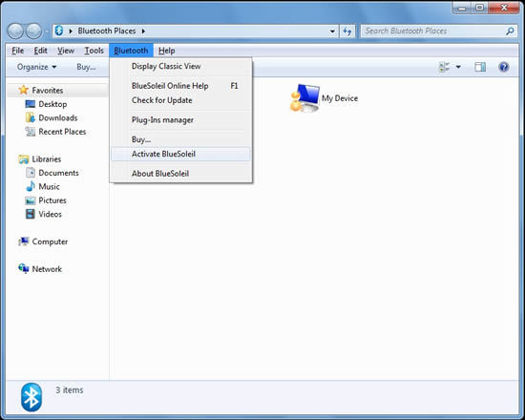Click the Desktop icon in sidebar
This screenshot has height=420, width=525.
[31, 104]
